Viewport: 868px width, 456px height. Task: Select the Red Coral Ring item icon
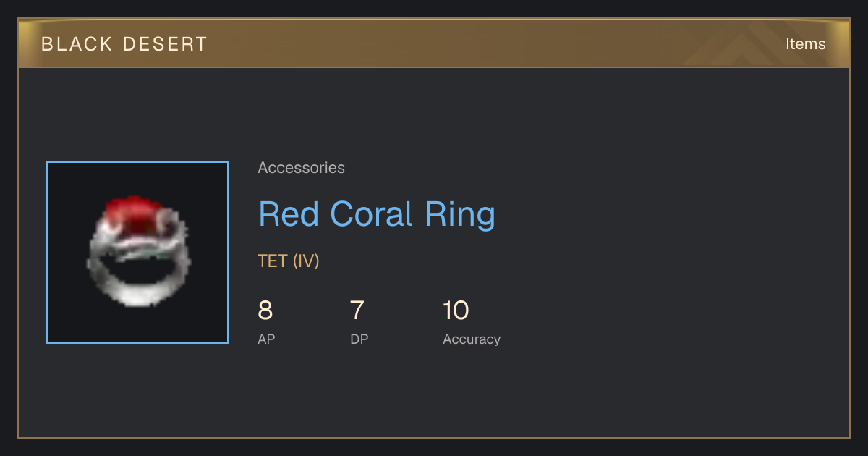tap(137, 253)
